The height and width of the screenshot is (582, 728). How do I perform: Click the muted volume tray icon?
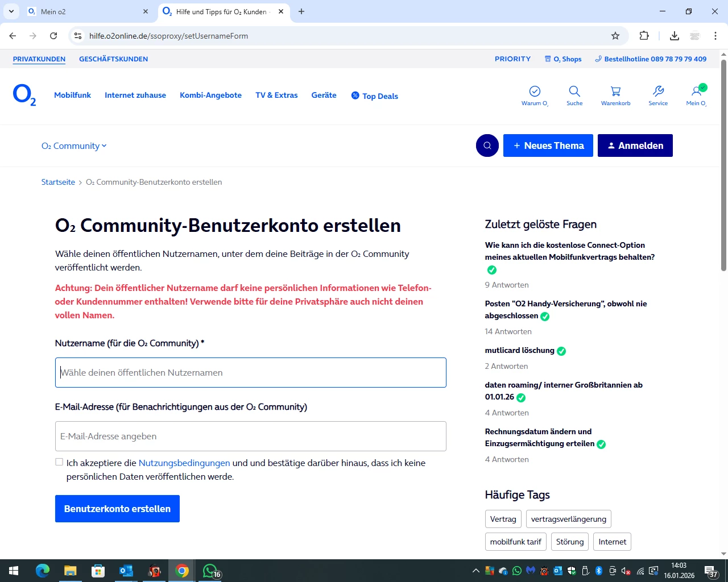626,571
